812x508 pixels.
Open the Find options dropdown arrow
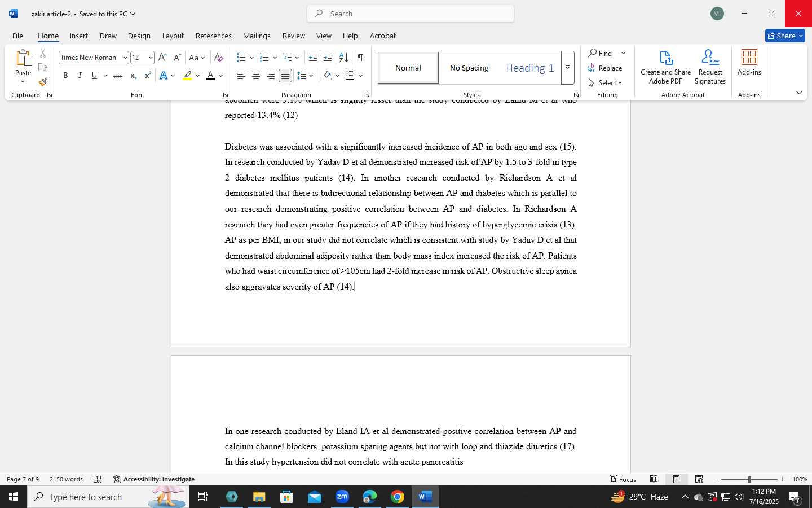(623, 53)
